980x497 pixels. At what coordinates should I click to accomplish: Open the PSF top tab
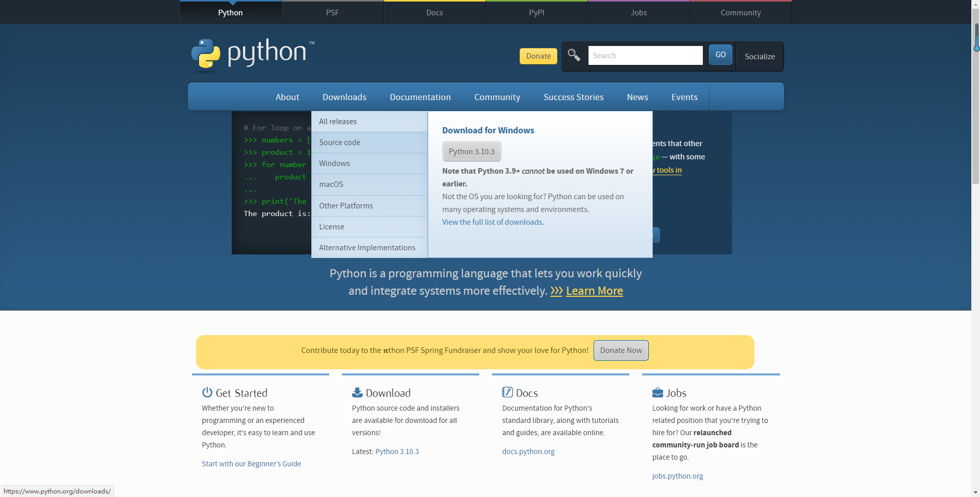[332, 12]
